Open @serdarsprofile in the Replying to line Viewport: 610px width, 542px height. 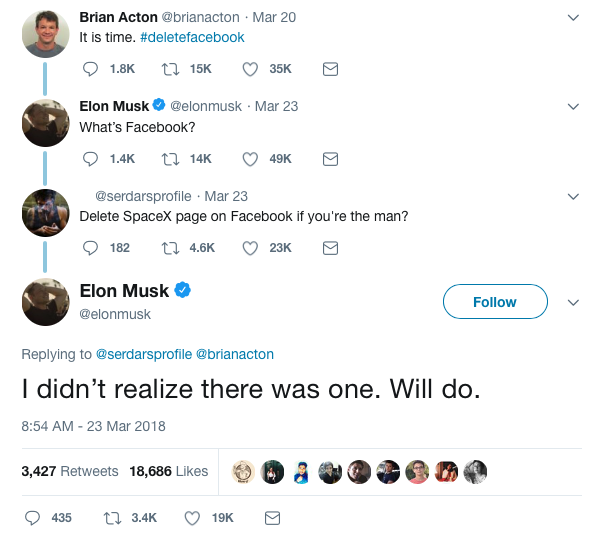(x=142, y=354)
